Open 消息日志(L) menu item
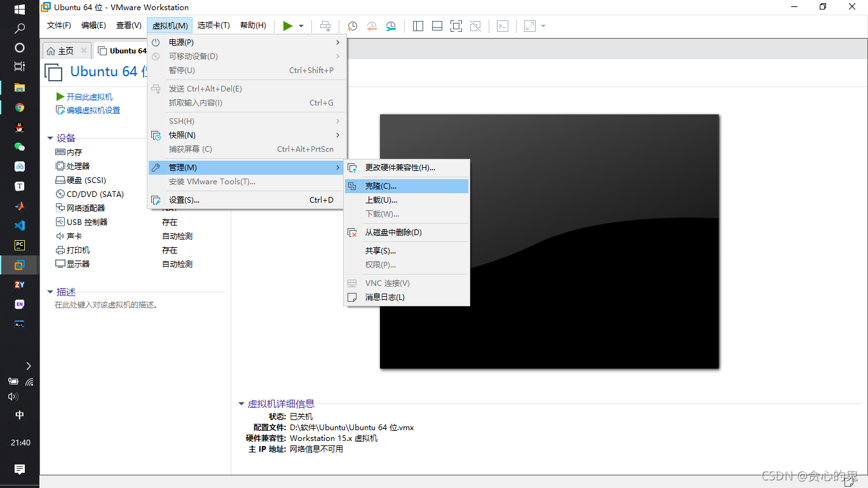This screenshot has width=868, height=488. (407, 297)
